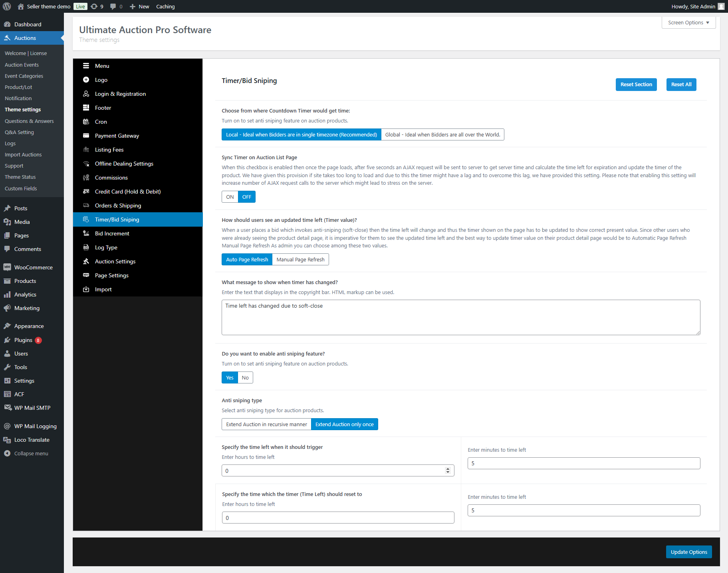Viewport: 728px width, 573px height.
Task: Click the Users person icon
Action: click(7, 354)
